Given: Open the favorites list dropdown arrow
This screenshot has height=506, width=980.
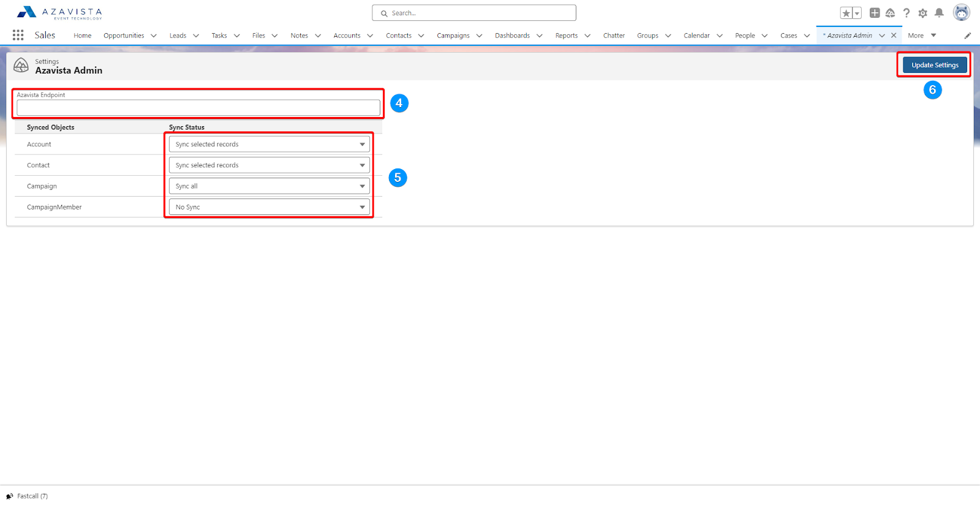Looking at the screenshot, I should 857,13.
